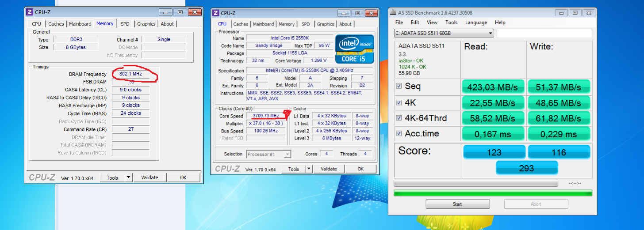
Task: Open the Tools menu in AS SSD Benchmark
Action: [x=452, y=23]
